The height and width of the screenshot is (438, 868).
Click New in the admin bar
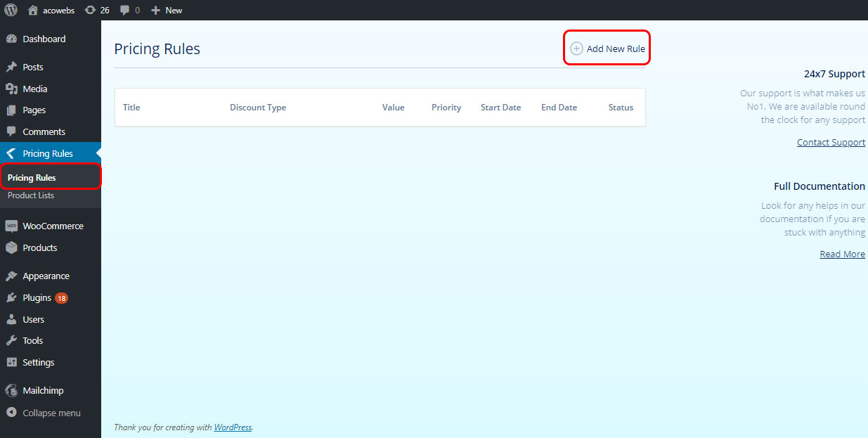point(174,11)
